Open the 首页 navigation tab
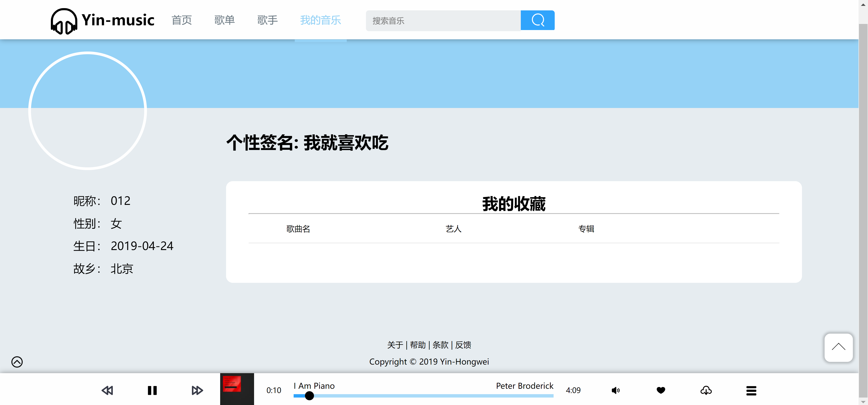Viewport: 868px width, 405px height. coord(182,20)
